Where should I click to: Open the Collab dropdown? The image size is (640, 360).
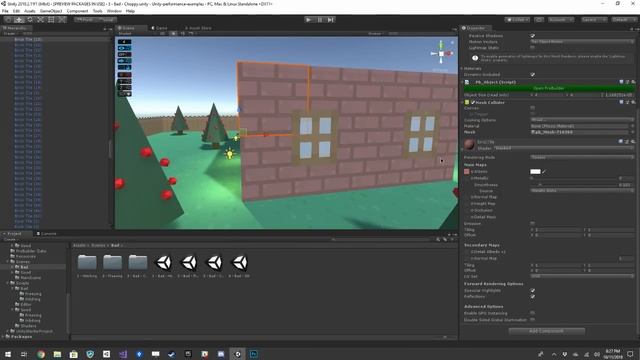click(518, 20)
